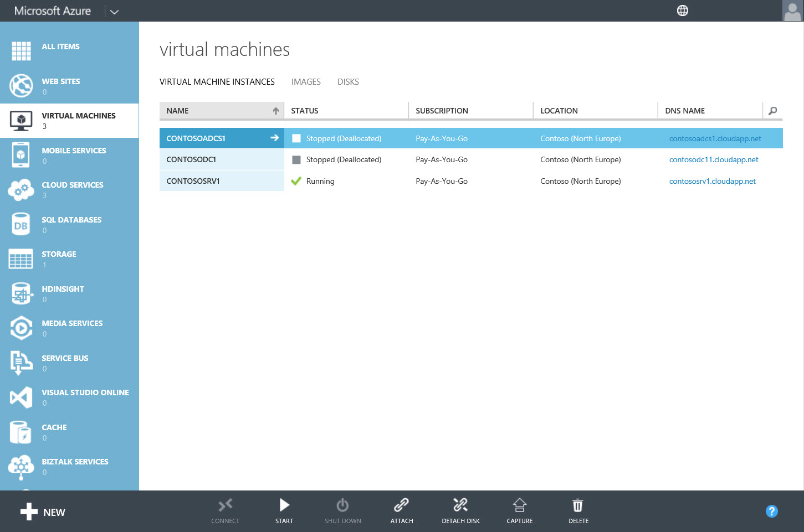Screen dimensions: 804x532
Task: Sort by the NAME column arrow
Action: [275, 111]
